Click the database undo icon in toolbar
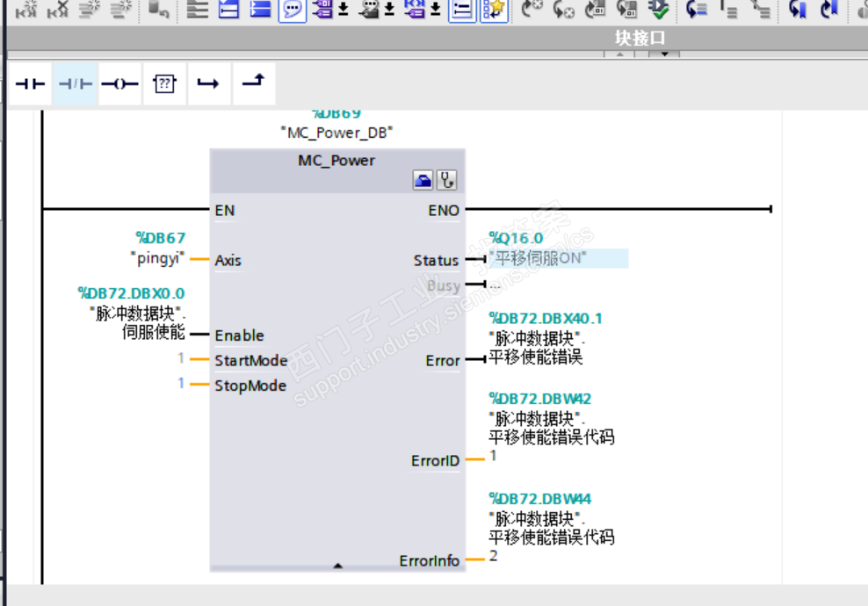 [x=158, y=9]
